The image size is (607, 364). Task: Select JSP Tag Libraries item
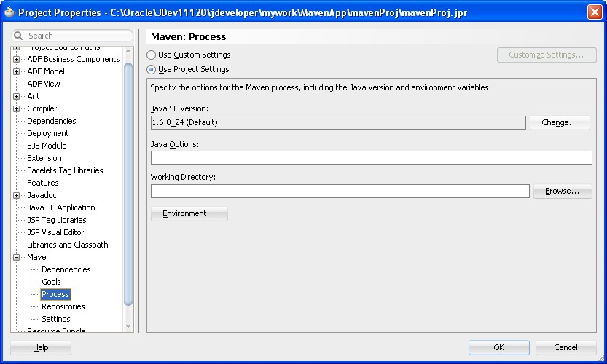click(57, 220)
